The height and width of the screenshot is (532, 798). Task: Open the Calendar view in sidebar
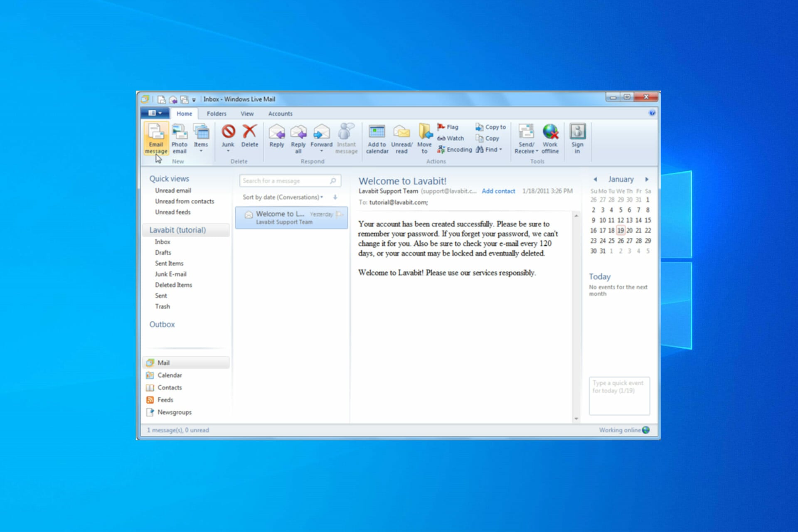[x=170, y=375]
